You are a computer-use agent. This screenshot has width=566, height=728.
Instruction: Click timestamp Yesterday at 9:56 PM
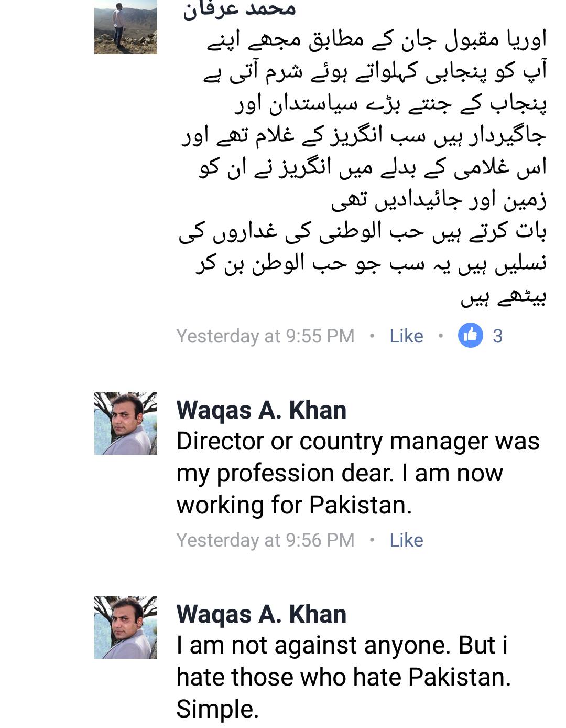[265, 540]
